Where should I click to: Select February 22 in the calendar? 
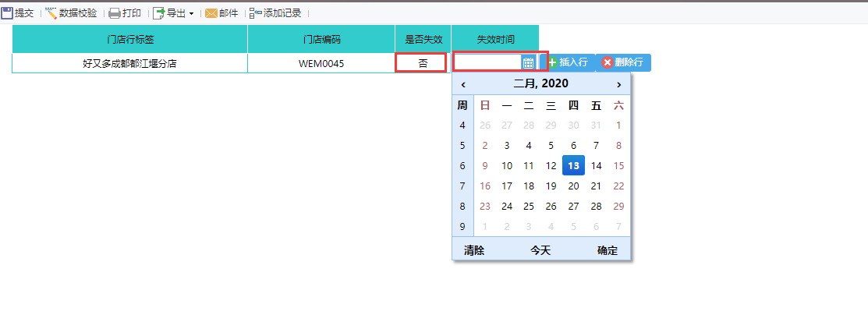click(x=619, y=186)
